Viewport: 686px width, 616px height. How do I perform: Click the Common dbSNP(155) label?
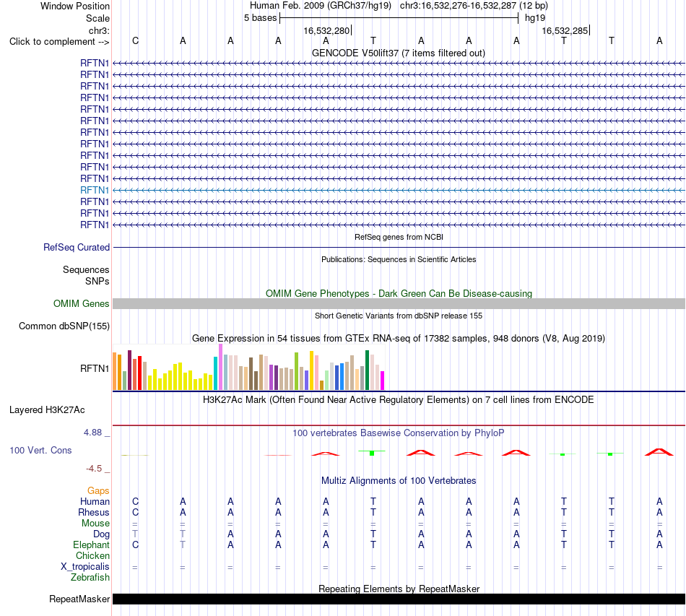coord(64,326)
